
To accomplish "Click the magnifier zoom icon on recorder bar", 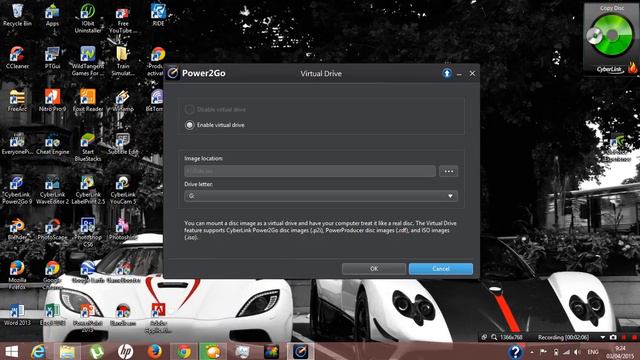I will coord(494,337).
